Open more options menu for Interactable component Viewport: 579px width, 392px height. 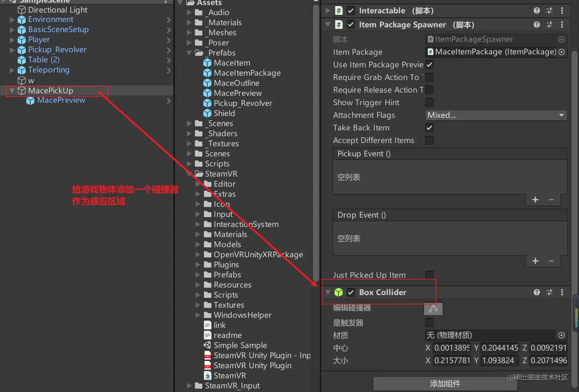(562, 11)
